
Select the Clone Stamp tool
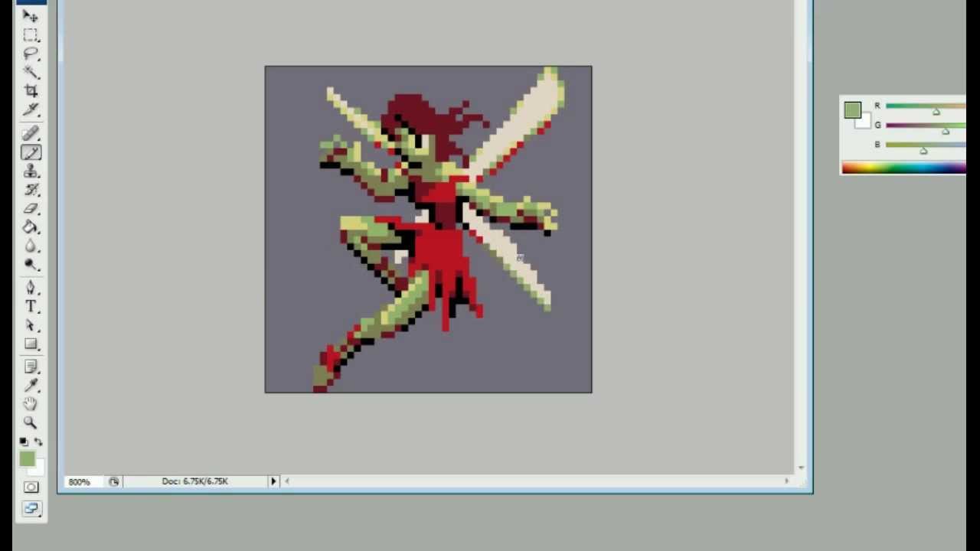pos(31,171)
